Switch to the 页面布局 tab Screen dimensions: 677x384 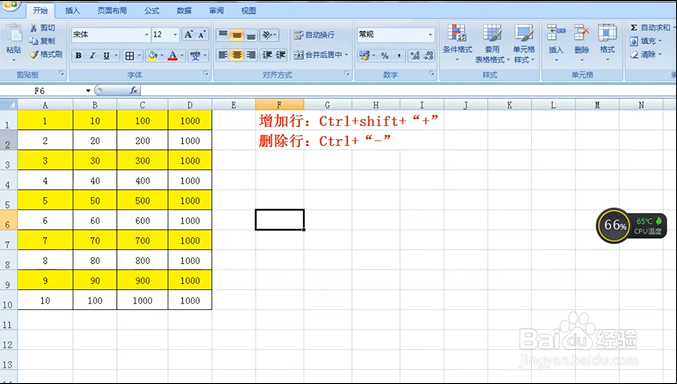click(x=112, y=10)
